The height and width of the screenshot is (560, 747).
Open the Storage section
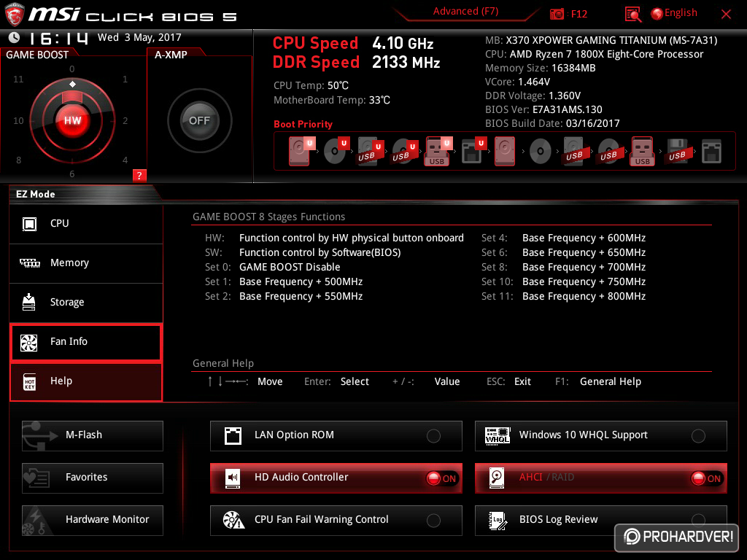tap(86, 303)
